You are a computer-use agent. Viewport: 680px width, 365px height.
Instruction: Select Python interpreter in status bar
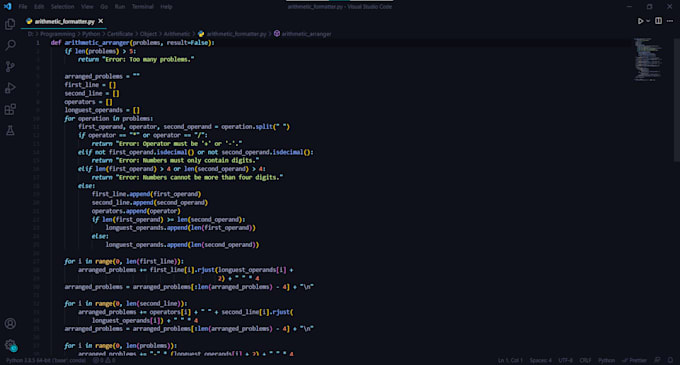46,360
